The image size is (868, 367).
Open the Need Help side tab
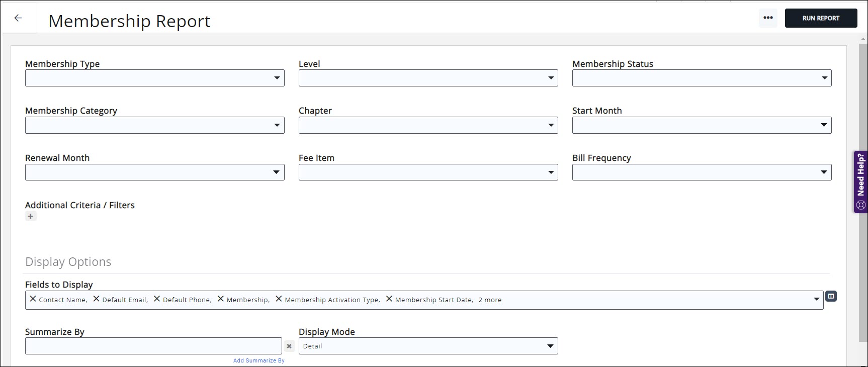point(860,181)
